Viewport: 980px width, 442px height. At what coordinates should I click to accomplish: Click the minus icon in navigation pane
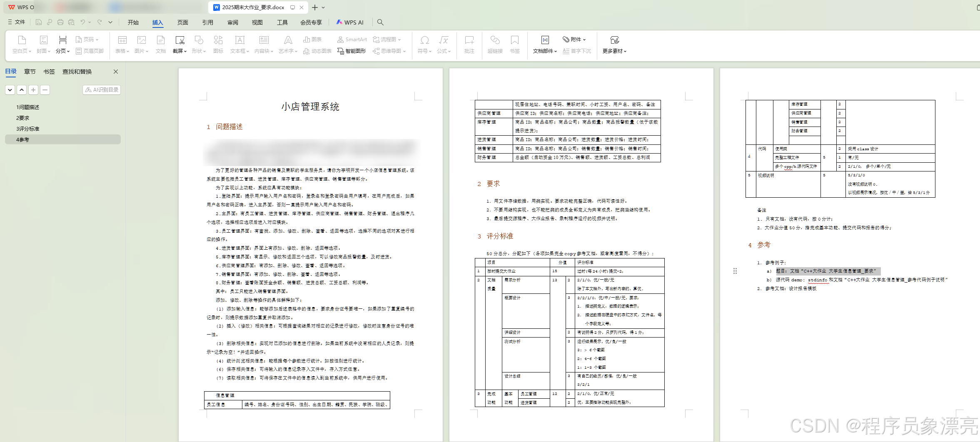click(45, 89)
